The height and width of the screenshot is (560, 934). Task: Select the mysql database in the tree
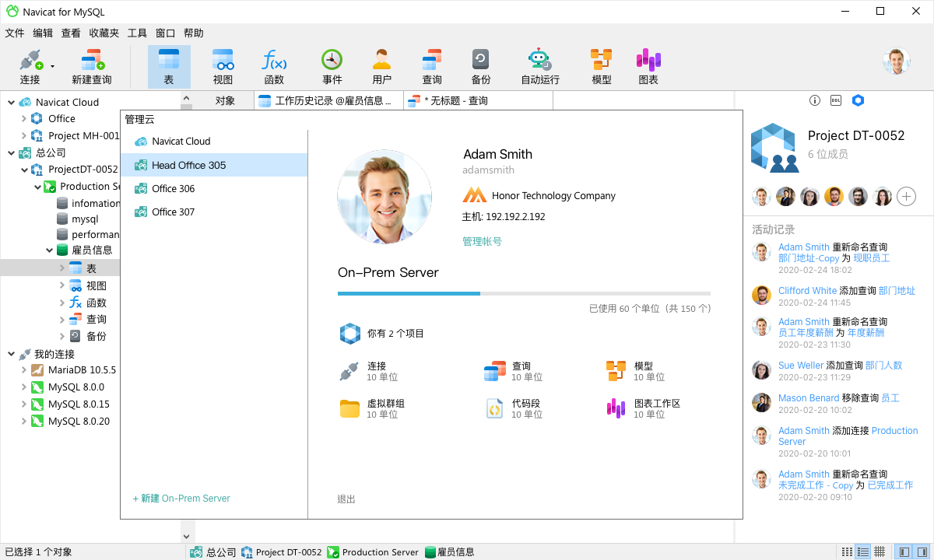(x=85, y=219)
